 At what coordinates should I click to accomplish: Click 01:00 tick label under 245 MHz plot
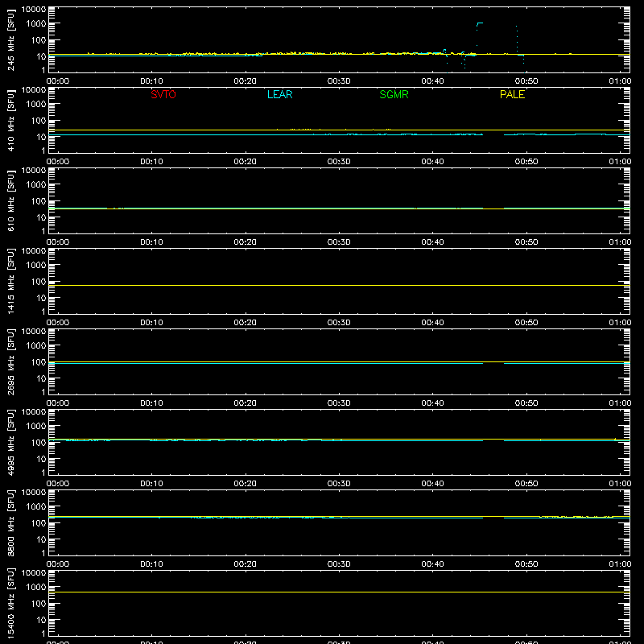620,81
